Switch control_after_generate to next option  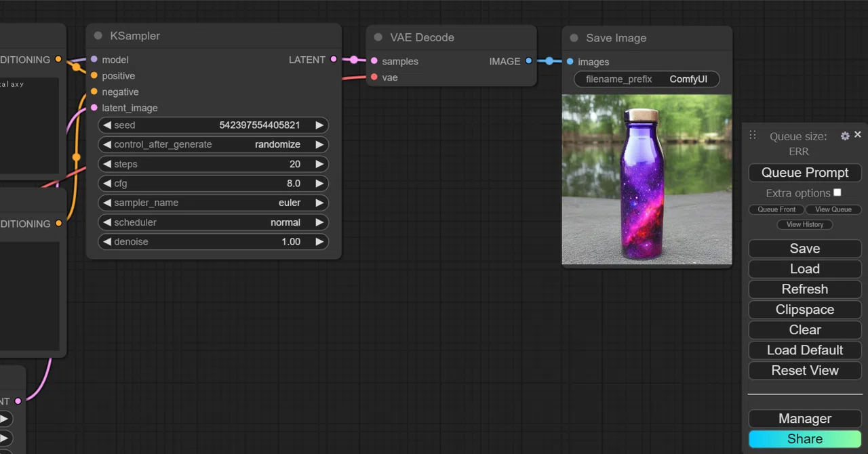pyautogui.click(x=319, y=144)
